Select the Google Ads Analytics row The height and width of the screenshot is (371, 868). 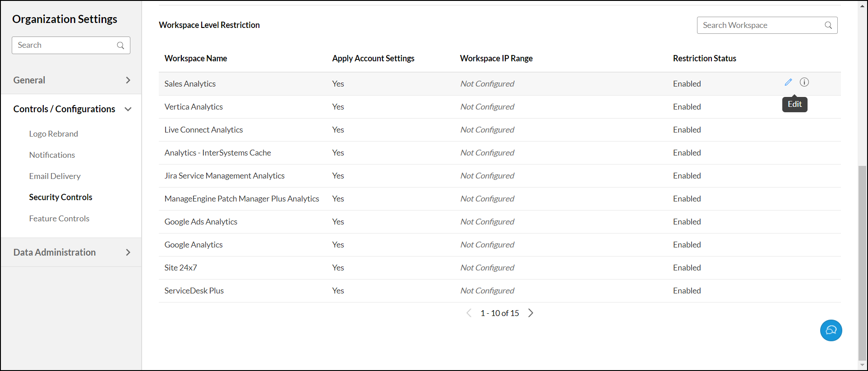pos(201,222)
